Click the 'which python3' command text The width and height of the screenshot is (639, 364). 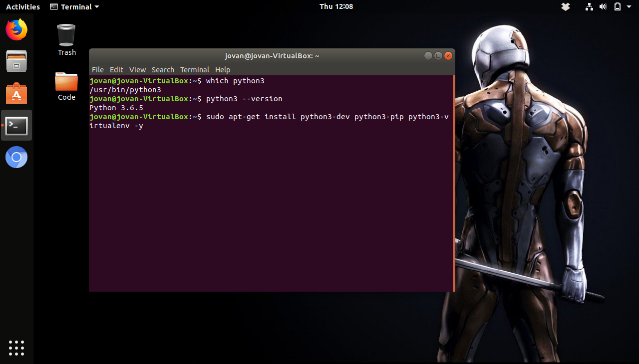pos(235,81)
